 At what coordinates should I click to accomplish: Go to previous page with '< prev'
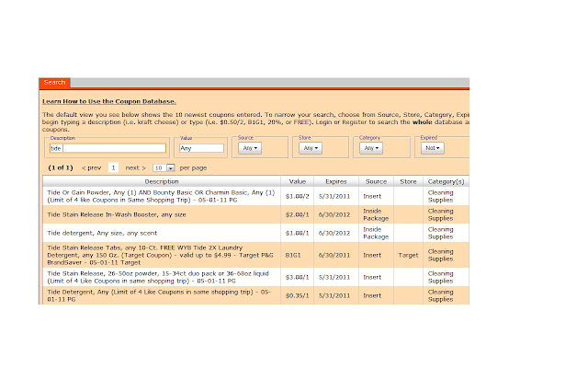tap(92, 167)
